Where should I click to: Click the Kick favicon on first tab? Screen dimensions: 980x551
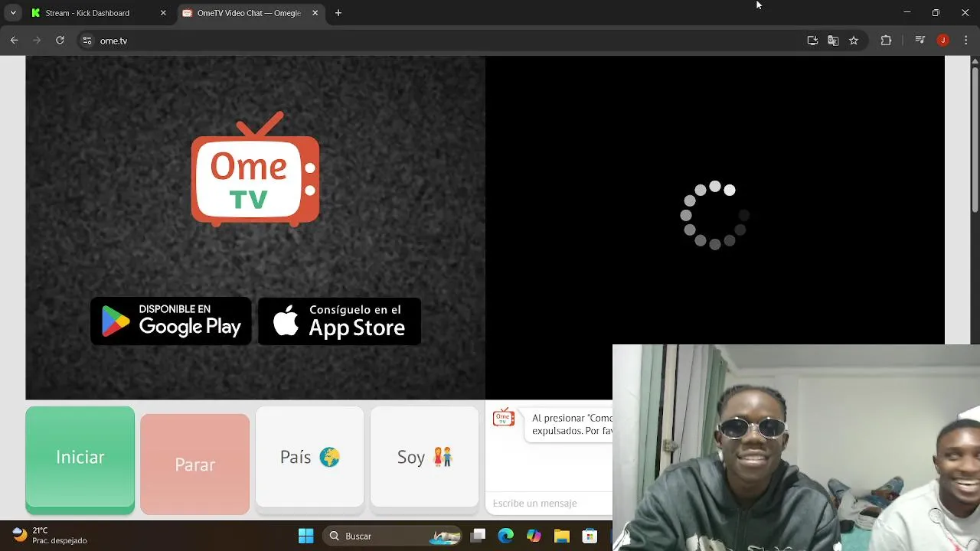click(35, 13)
